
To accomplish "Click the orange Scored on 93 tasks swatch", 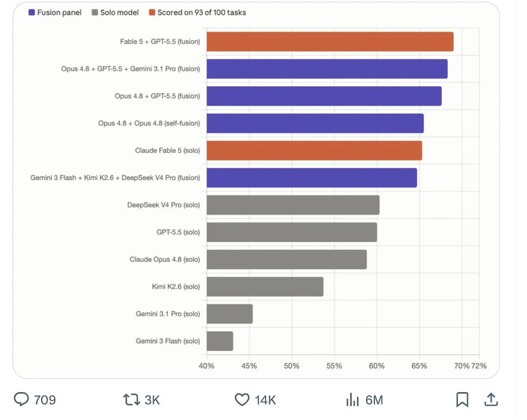I will point(152,12).
